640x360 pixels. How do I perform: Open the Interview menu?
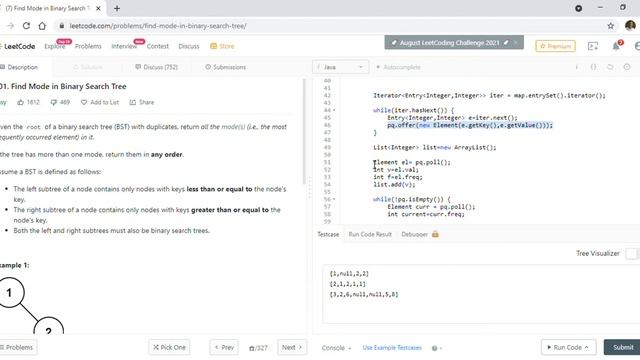(124, 46)
